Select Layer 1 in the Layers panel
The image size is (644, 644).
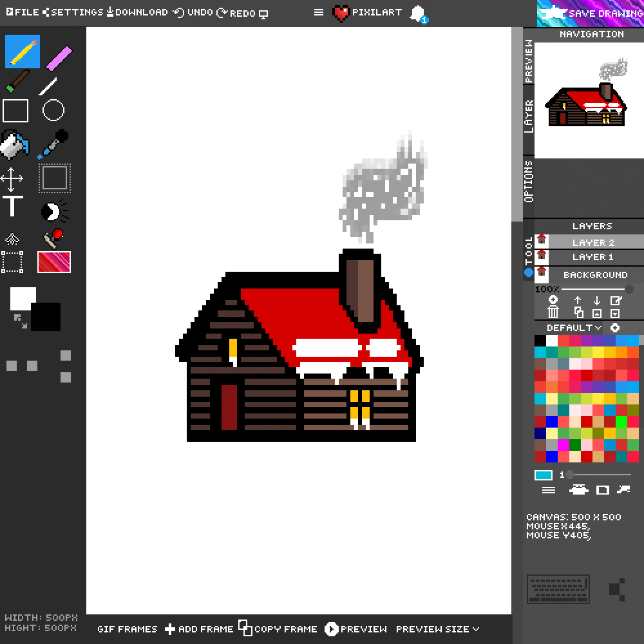click(x=593, y=257)
